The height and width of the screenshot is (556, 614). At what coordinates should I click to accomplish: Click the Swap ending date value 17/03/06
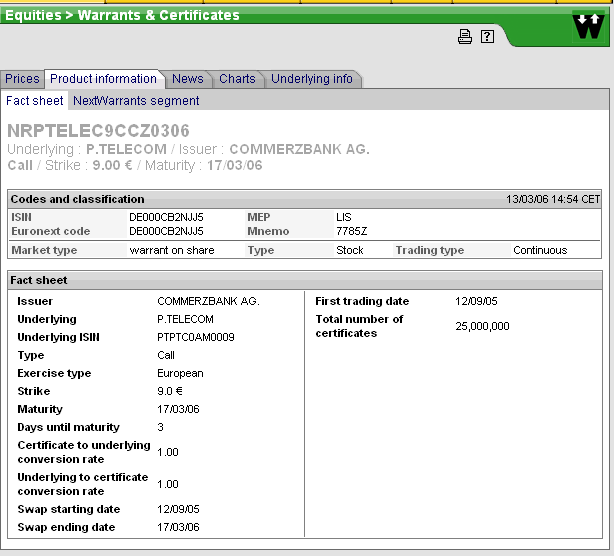[178, 527]
